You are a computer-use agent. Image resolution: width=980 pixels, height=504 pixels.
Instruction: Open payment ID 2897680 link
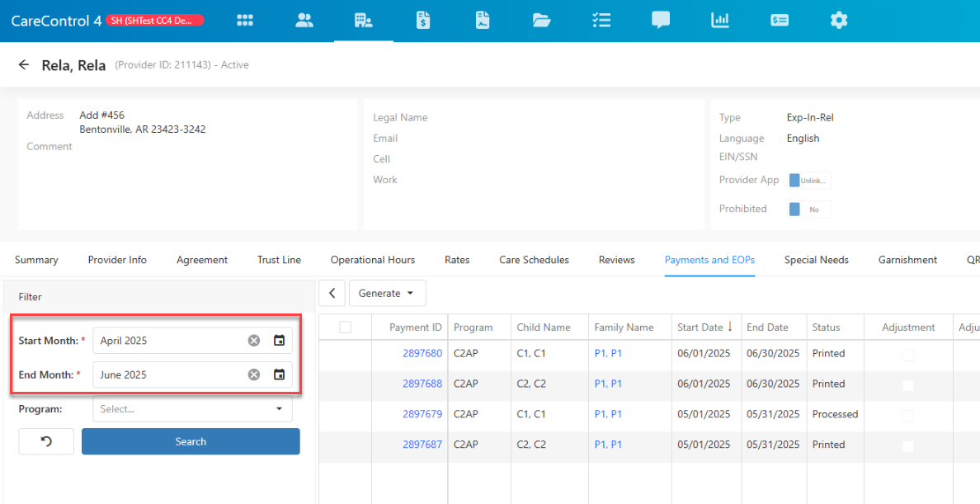click(x=422, y=353)
